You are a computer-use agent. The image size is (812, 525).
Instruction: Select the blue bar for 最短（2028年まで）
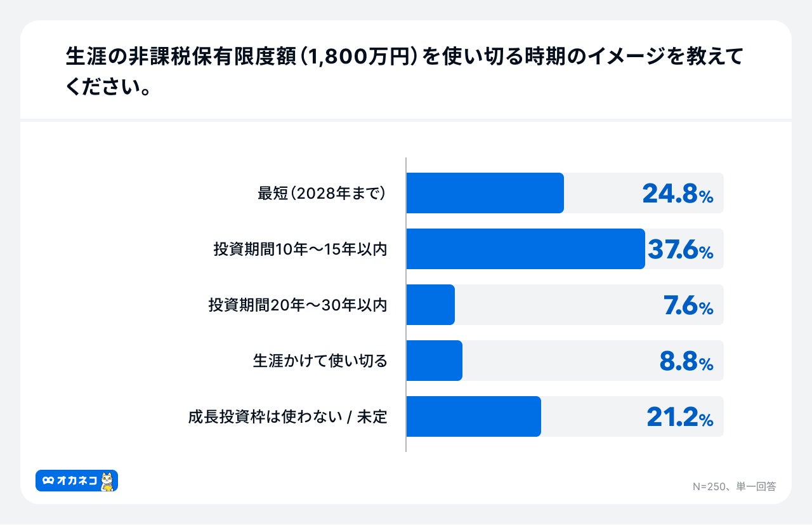click(485, 193)
